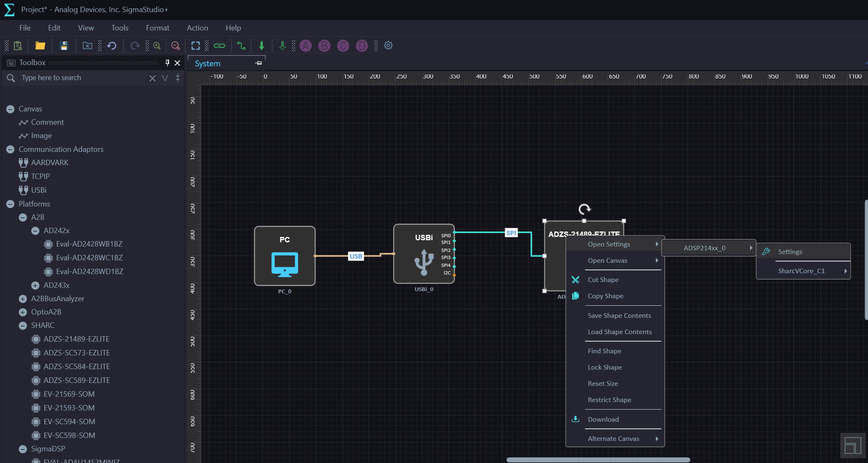868x463 pixels.
Task: Select Download in the context menu
Action: pyautogui.click(x=615, y=419)
